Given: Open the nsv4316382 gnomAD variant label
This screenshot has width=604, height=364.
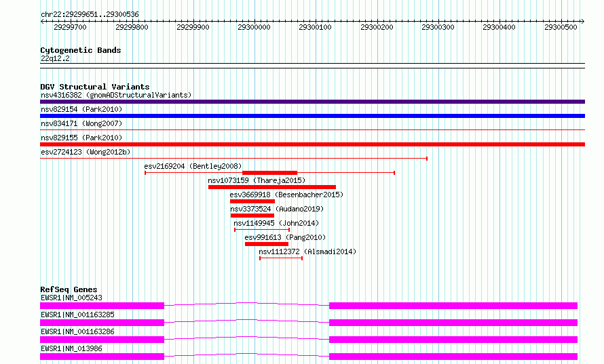Looking at the screenshot, I should pos(116,95).
